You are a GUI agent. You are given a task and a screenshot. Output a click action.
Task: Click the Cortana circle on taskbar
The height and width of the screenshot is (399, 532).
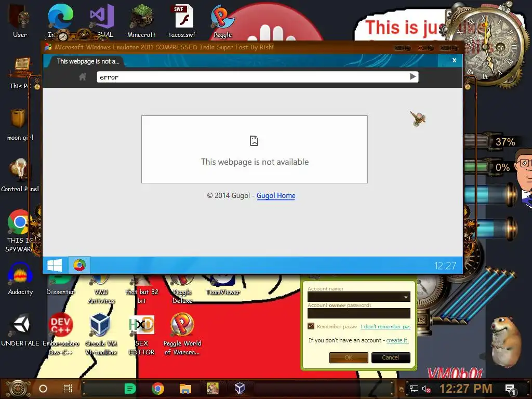[43, 389]
